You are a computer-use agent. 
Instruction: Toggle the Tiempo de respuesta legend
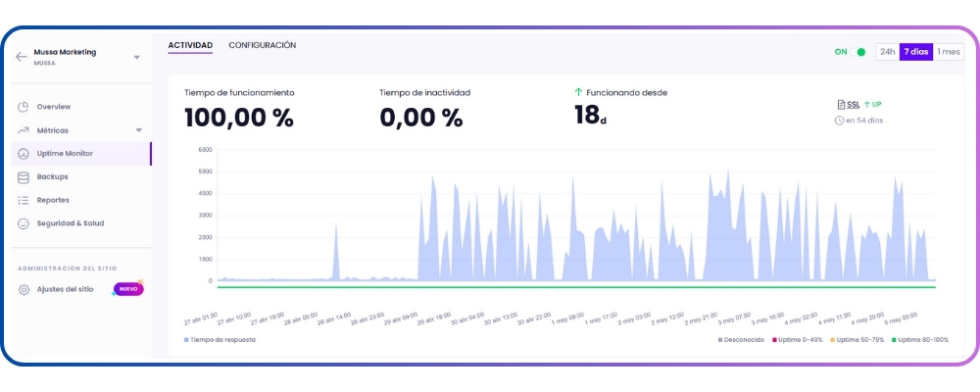[220, 339]
